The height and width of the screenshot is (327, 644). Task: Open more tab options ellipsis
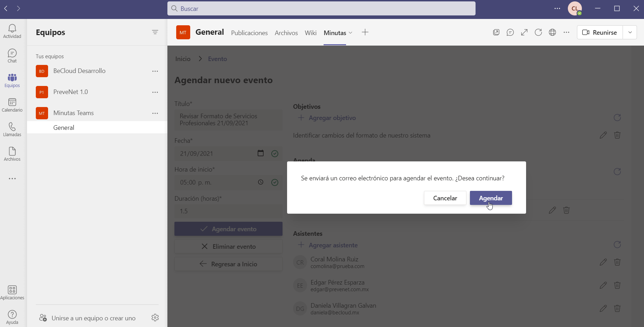(566, 32)
